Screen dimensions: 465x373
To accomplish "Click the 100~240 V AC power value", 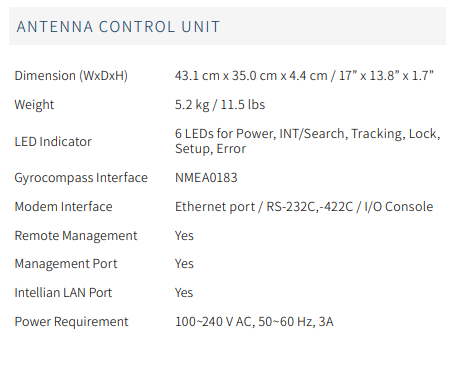I will tap(254, 322).
